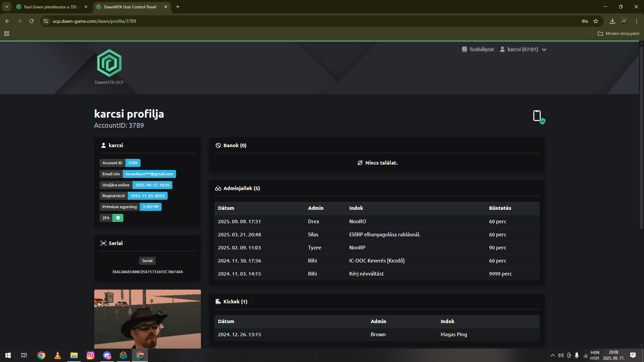Switch to Paul Green jelentkezése tab
Viewport: 644px width, 362px height.
(x=50, y=7)
